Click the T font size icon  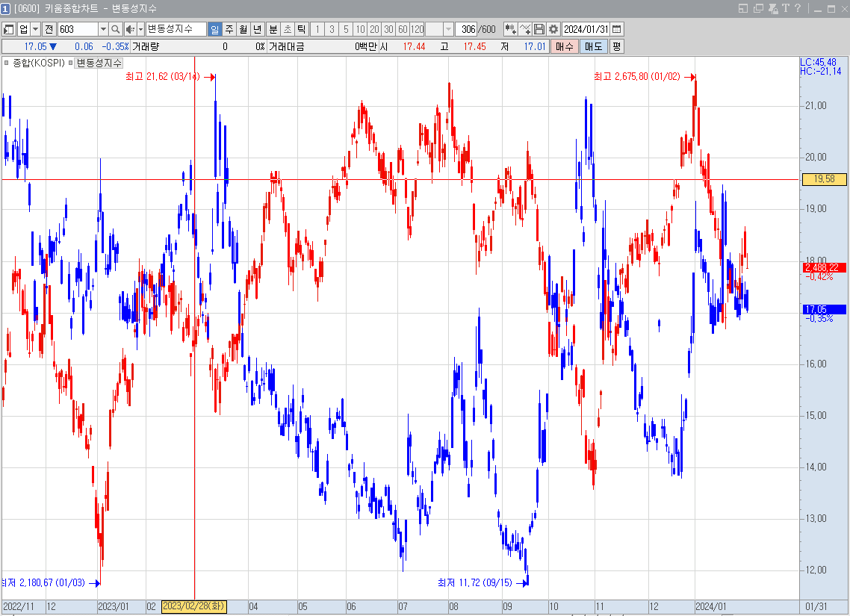coord(786,8)
